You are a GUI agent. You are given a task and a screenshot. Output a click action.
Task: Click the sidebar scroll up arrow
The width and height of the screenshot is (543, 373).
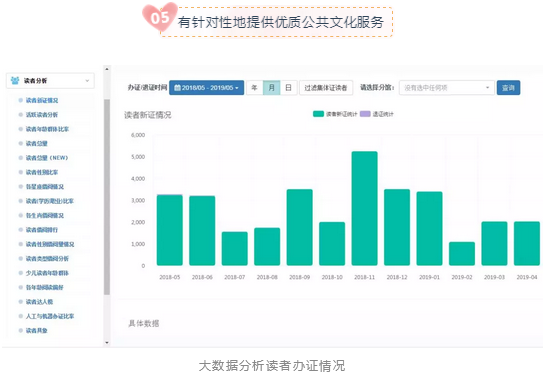tap(107, 69)
